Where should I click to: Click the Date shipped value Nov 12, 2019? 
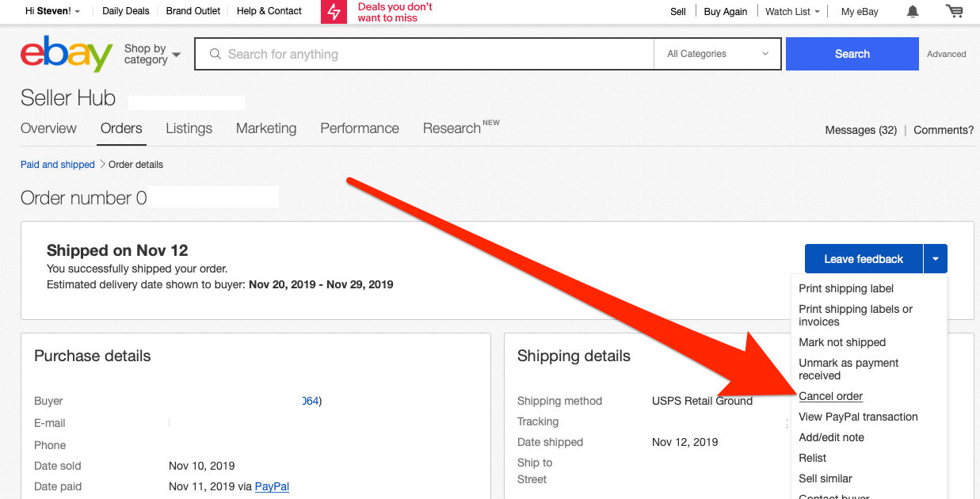coord(684,442)
